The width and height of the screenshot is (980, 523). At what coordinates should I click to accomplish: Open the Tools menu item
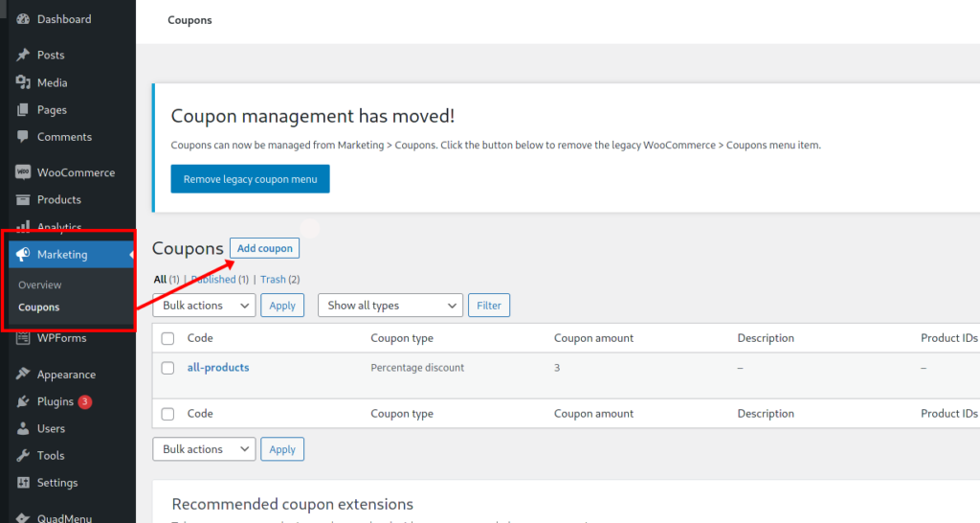pos(51,455)
